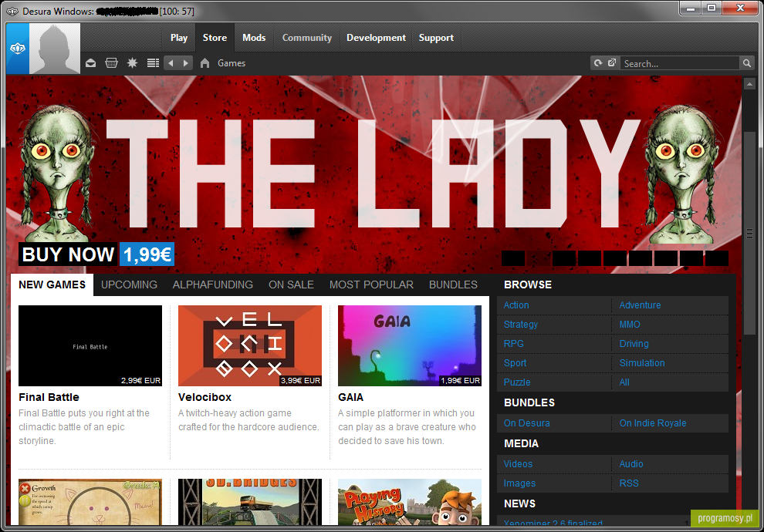The height and width of the screenshot is (532, 764).
Task: Browse All game categories
Action: coord(624,382)
